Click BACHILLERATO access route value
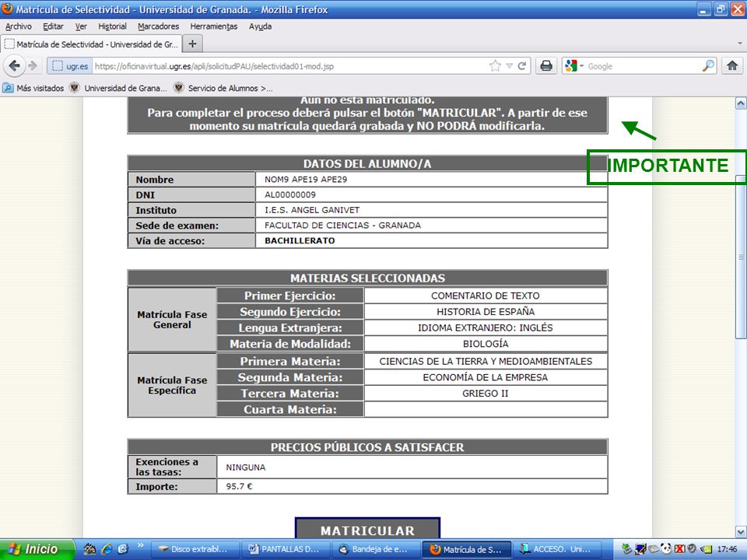Viewport: 747px width, 560px height. coord(300,240)
